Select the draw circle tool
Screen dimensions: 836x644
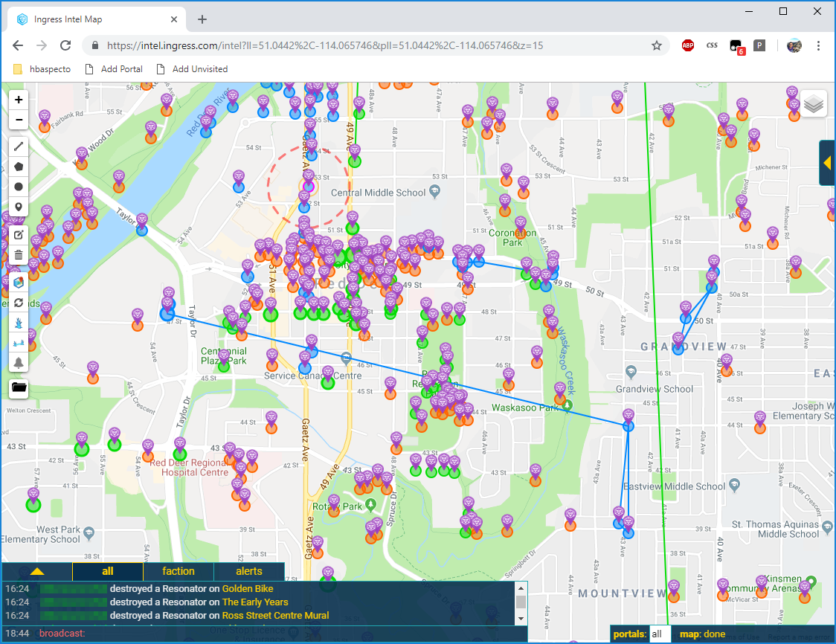pos(19,187)
